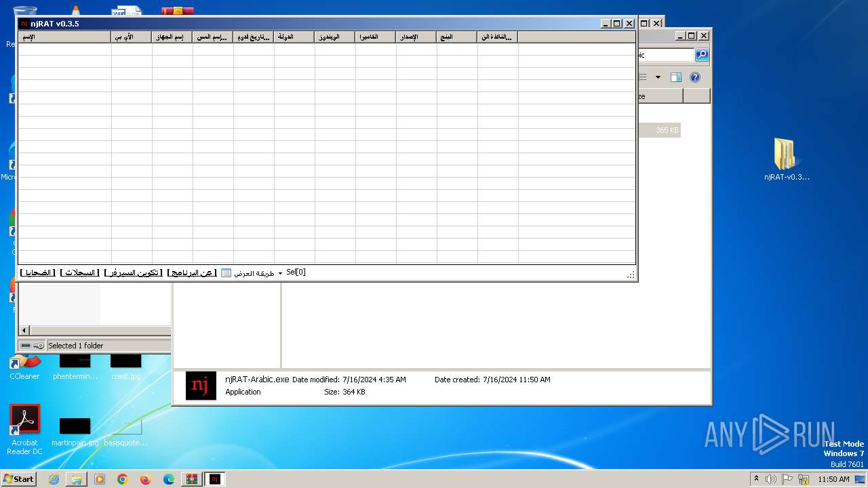The image size is (868, 488).
Task: Open عن البرنامج about link in njRAT
Action: (192, 272)
